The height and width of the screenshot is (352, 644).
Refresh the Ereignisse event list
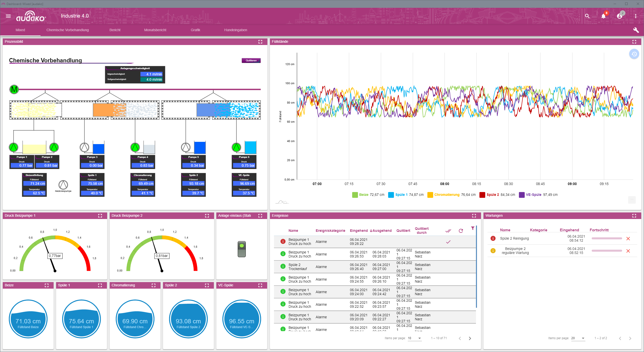point(461,231)
